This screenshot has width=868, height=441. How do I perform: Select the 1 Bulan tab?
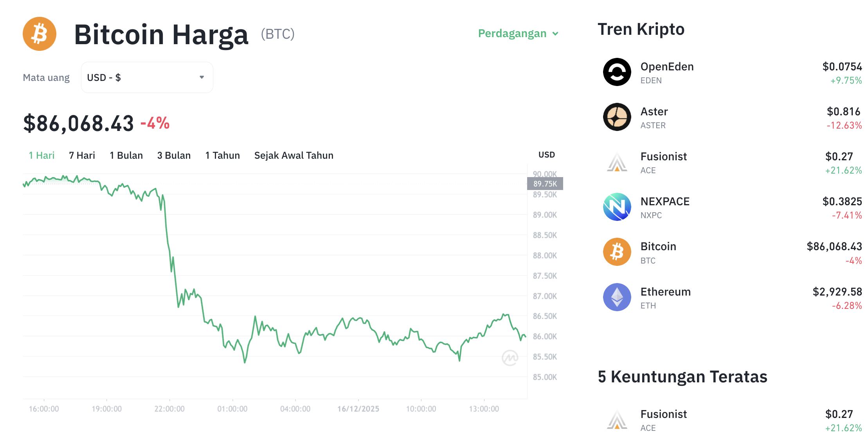pyautogui.click(x=126, y=155)
